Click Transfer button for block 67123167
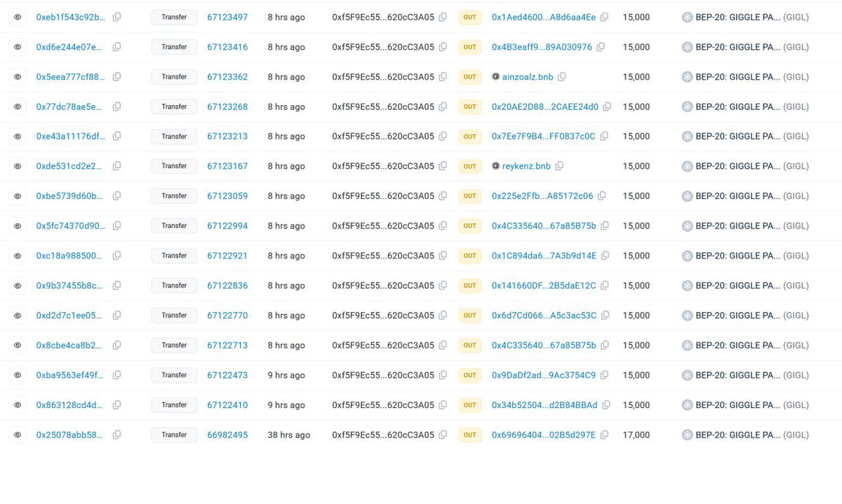The height and width of the screenshot is (504, 842). coord(174,166)
